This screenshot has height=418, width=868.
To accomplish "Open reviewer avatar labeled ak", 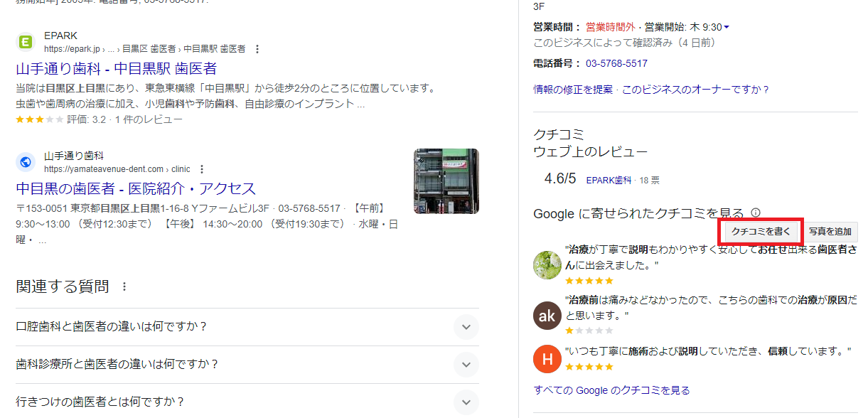I will [547, 316].
